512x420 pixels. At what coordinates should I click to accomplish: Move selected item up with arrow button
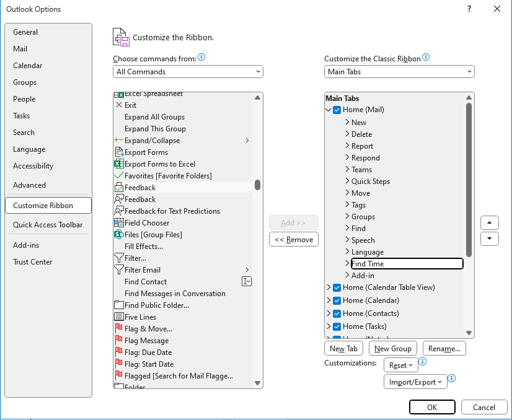click(490, 222)
